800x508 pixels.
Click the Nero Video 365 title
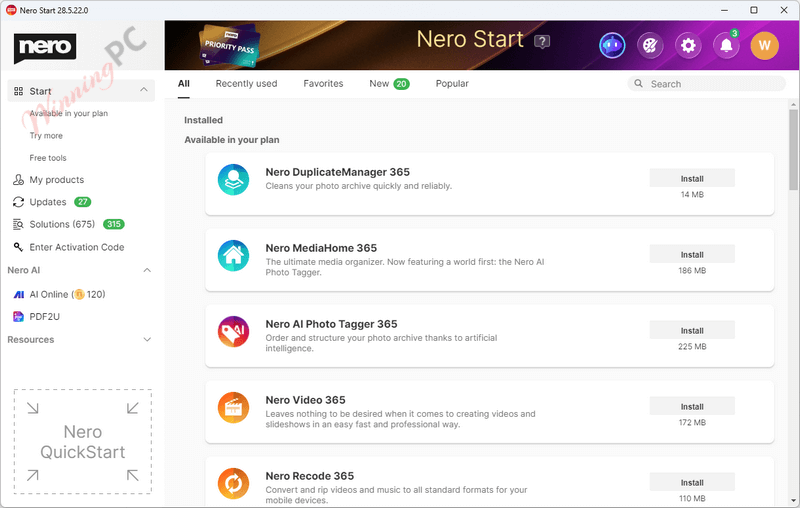[x=305, y=400]
